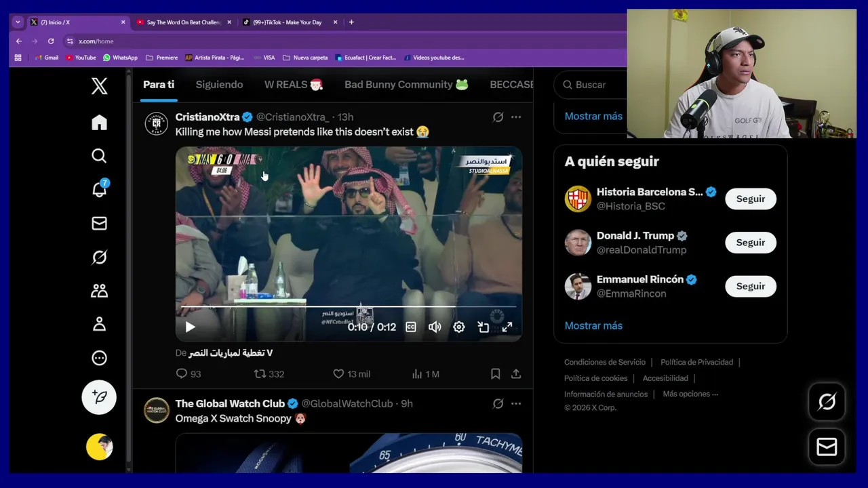The image size is (868, 488).
Task: Select the Para ti tab
Action: (159, 85)
